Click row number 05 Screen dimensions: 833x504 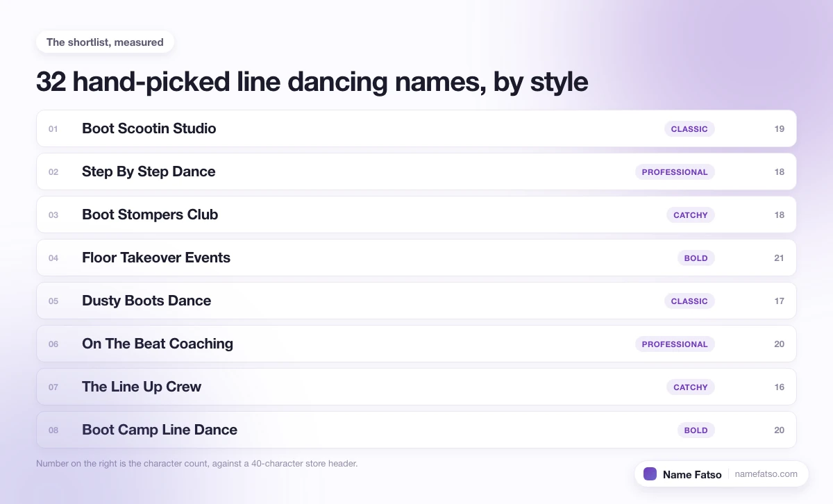[53, 301]
